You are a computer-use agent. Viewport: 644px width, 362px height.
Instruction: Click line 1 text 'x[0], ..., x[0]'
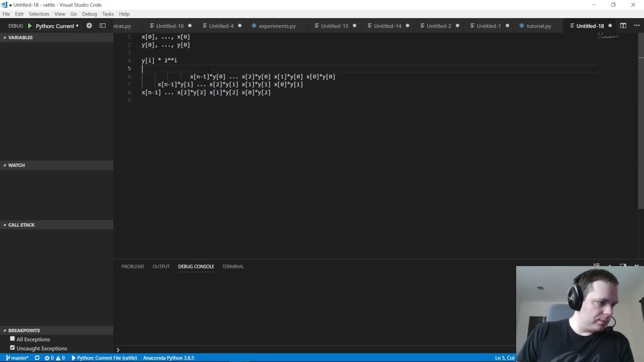166,37
